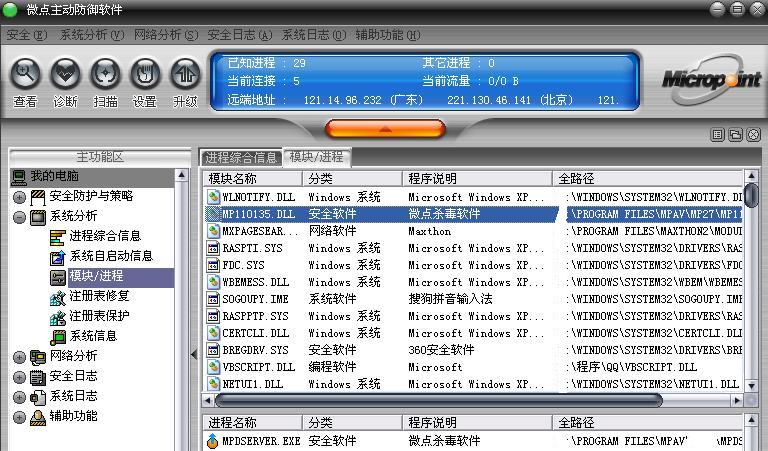
Task: Click the 搜狗拼音输入法 description cell
Action: (x=450, y=299)
